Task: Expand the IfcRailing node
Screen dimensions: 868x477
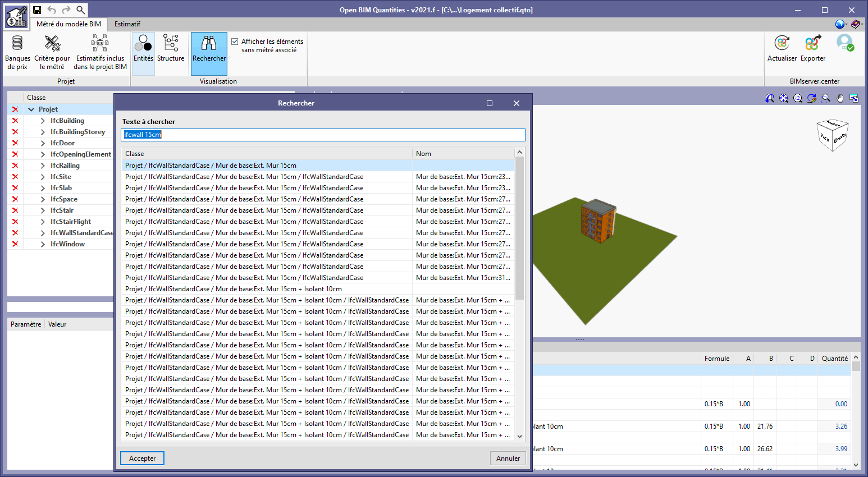Action: click(x=43, y=166)
